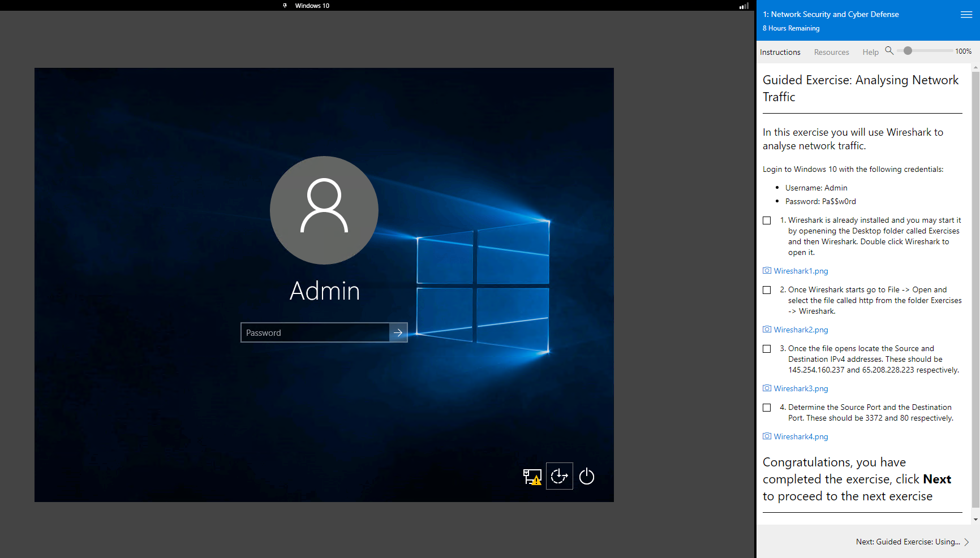Open the hamburger menu in lab header
The width and height of the screenshot is (980, 558).
pyautogui.click(x=966, y=15)
